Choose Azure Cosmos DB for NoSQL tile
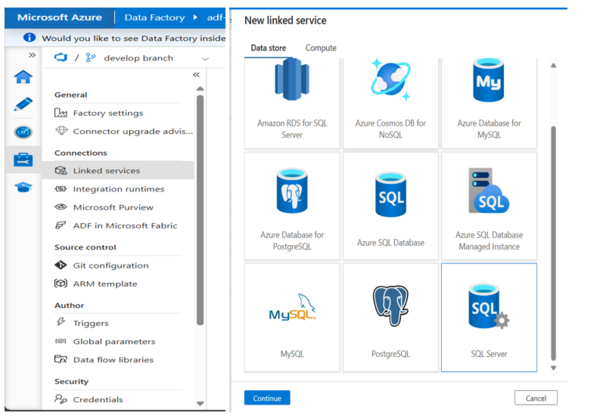Viewport: 600px width, 419px height. (x=390, y=100)
